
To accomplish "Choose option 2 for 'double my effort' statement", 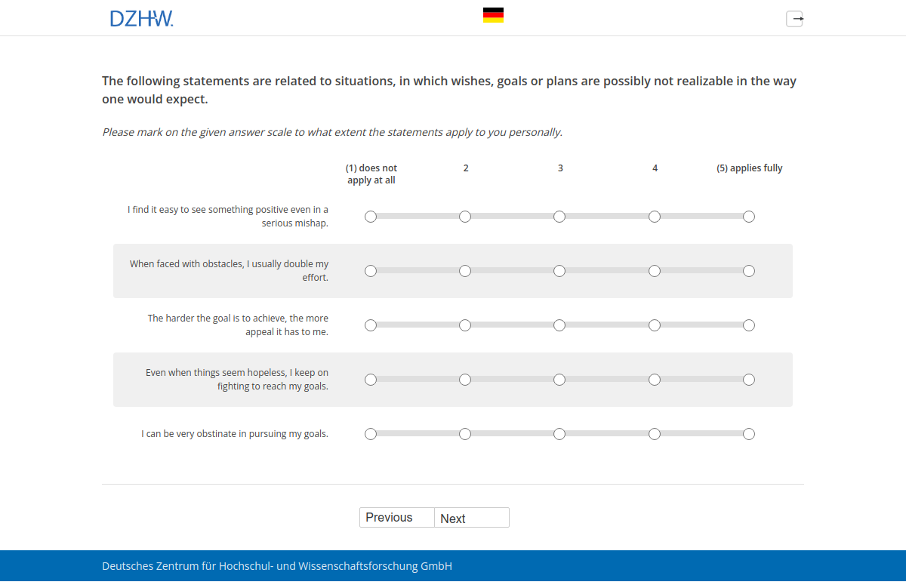I will tap(465, 271).
